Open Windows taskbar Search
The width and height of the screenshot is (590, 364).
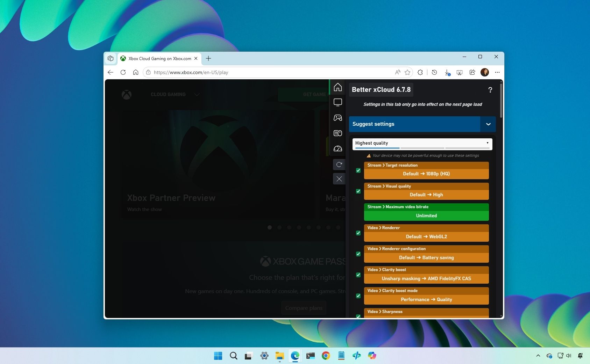[234, 356]
